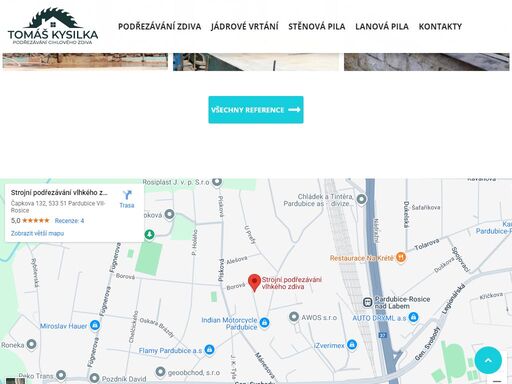Click the Miroslav Hauer shop pin
This screenshot has width=512, height=384.
point(95,325)
